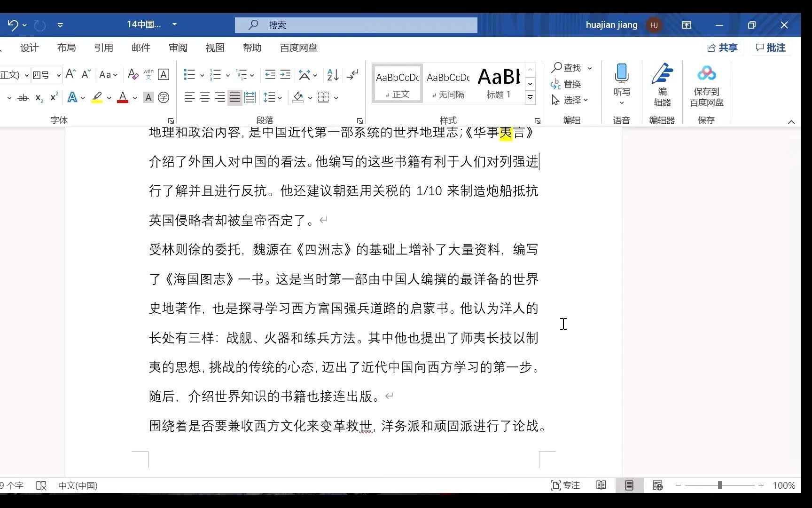
Task: Click the 共享 share button
Action: pos(722,48)
